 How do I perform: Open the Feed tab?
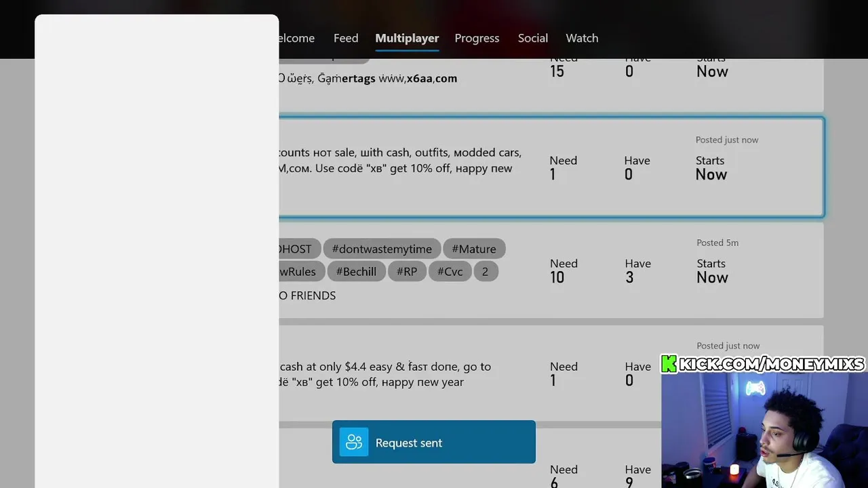pyautogui.click(x=346, y=38)
